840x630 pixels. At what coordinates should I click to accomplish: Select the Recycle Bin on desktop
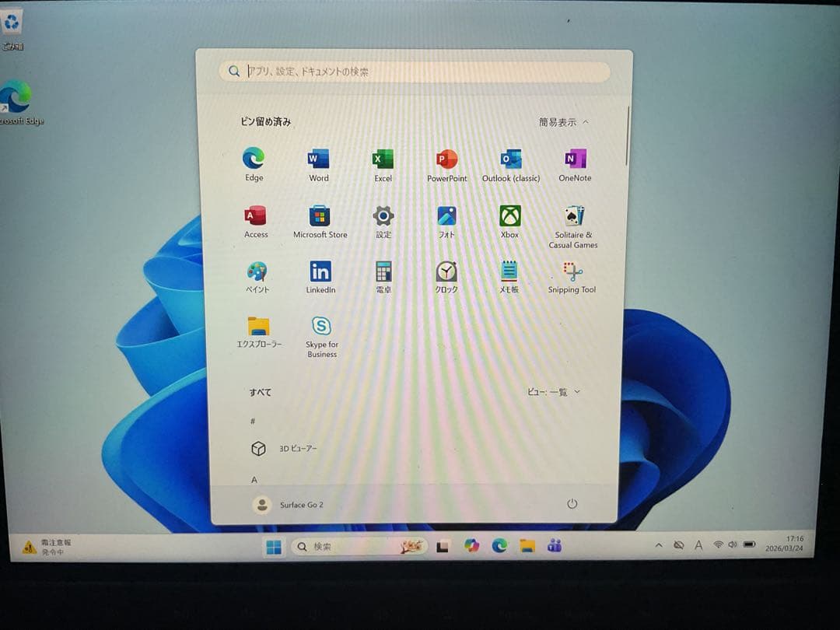12,30
